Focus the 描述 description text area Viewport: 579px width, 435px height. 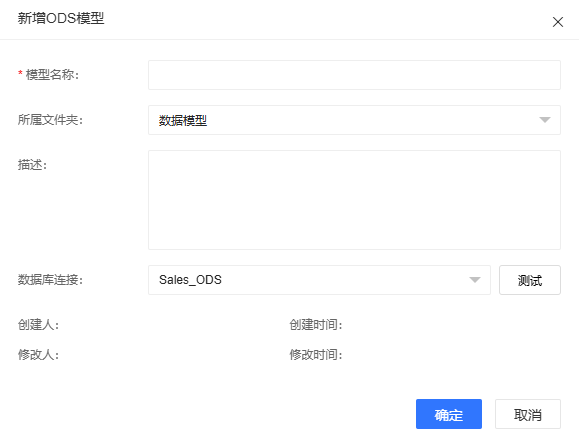pyautogui.click(x=354, y=200)
